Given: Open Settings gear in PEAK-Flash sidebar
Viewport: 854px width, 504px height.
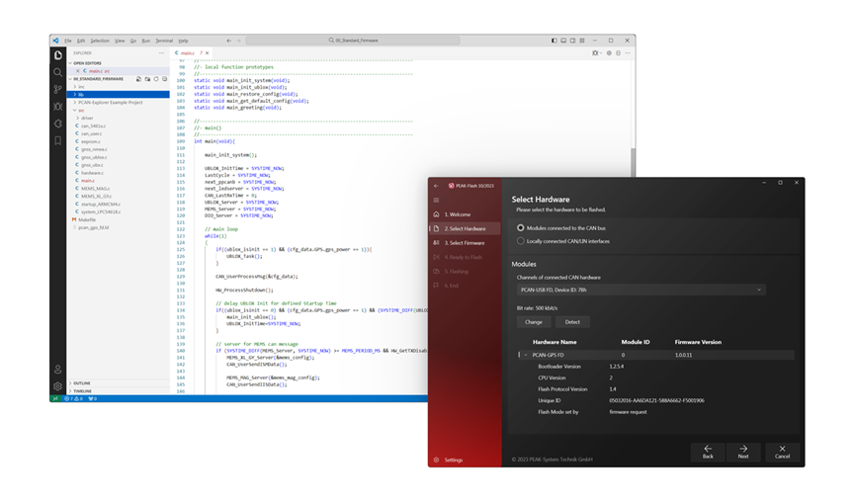Looking at the screenshot, I should point(436,460).
